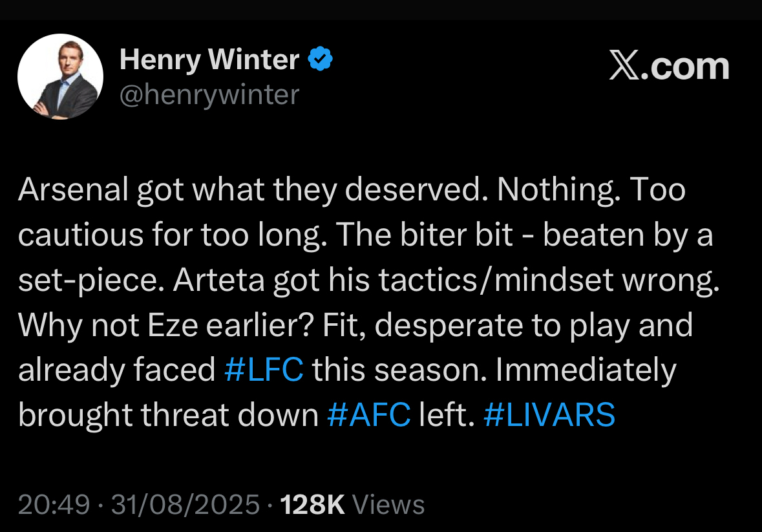
Task: Click the 31/08/2025 post date
Action: [x=185, y=504]
